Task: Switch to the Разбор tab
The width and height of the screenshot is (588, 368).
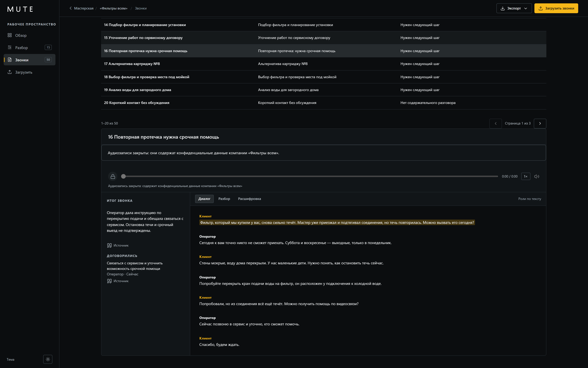Action: [224, 199]
